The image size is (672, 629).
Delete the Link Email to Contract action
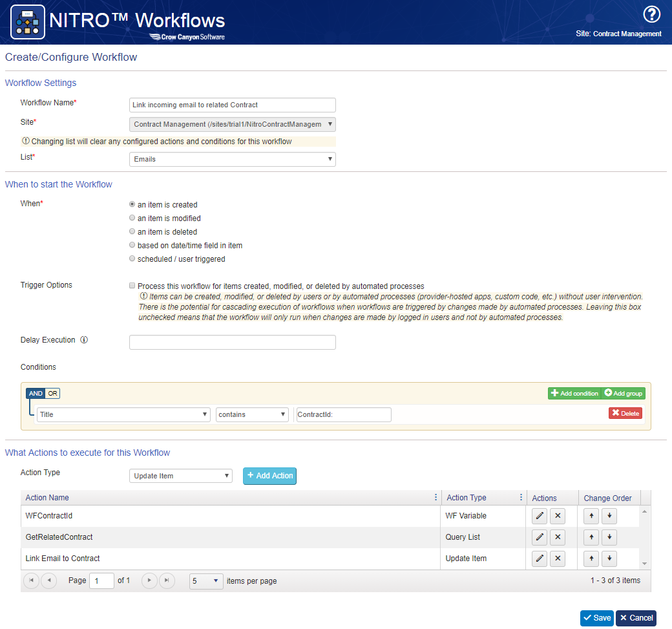(x=558, y=559)
